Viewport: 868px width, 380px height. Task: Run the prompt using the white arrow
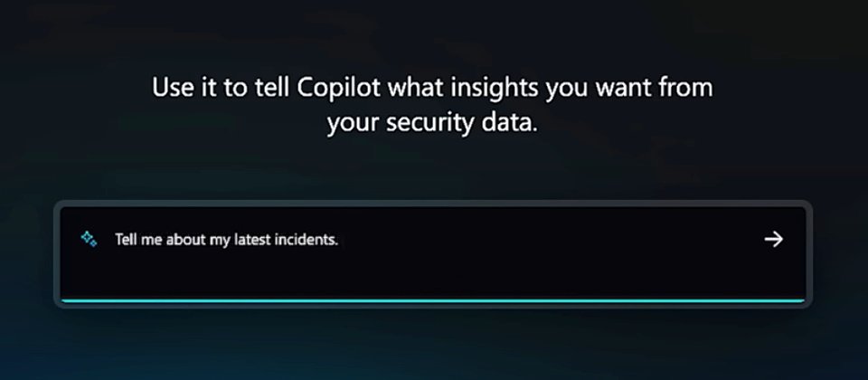pyautogui.click(x=773, y=239)
